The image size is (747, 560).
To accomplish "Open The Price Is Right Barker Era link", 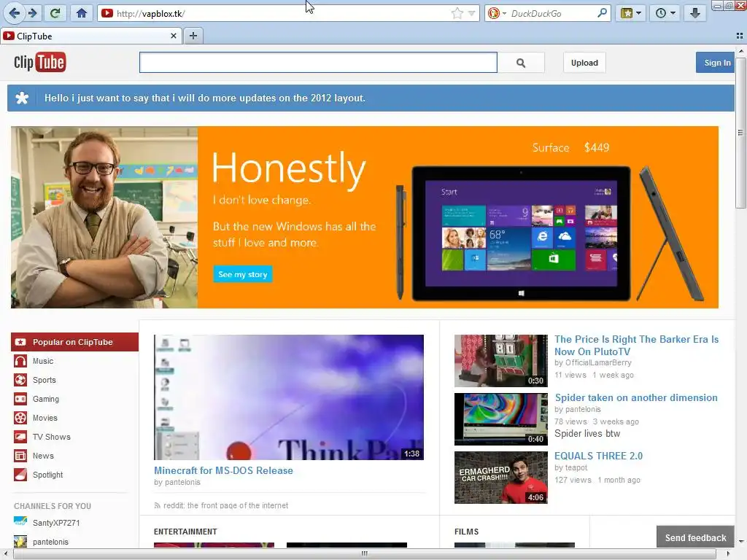I will 636,345.
